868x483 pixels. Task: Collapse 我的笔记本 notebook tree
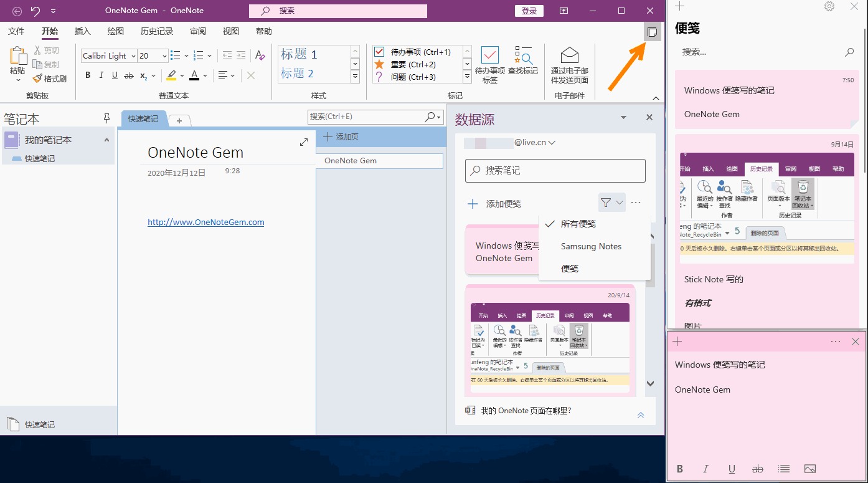point(106,140)
